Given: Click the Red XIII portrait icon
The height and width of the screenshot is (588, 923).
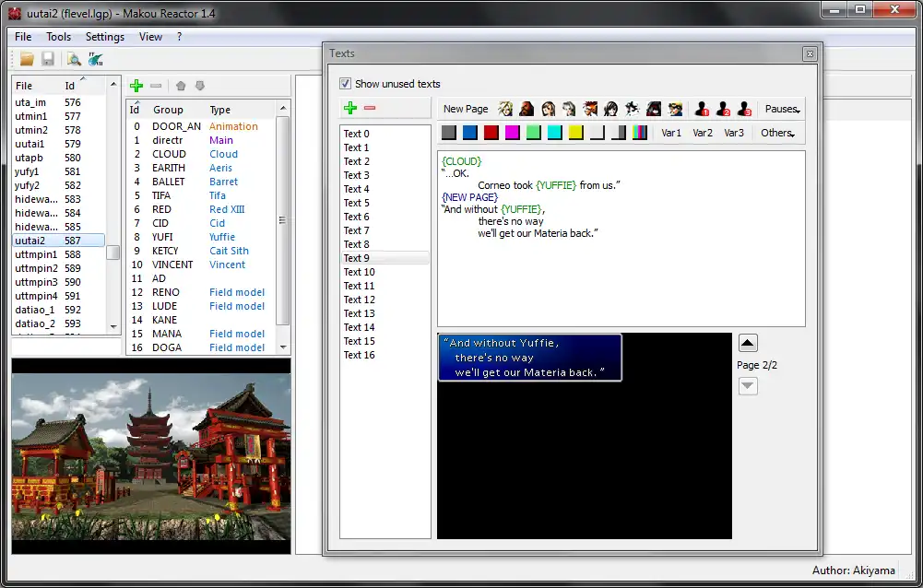Looking at the screenshot, I should point(590,109).
